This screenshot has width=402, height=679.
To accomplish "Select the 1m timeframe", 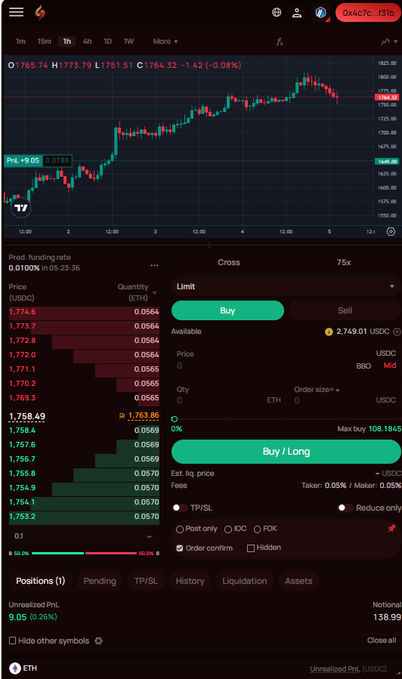I will click(21, 42).
